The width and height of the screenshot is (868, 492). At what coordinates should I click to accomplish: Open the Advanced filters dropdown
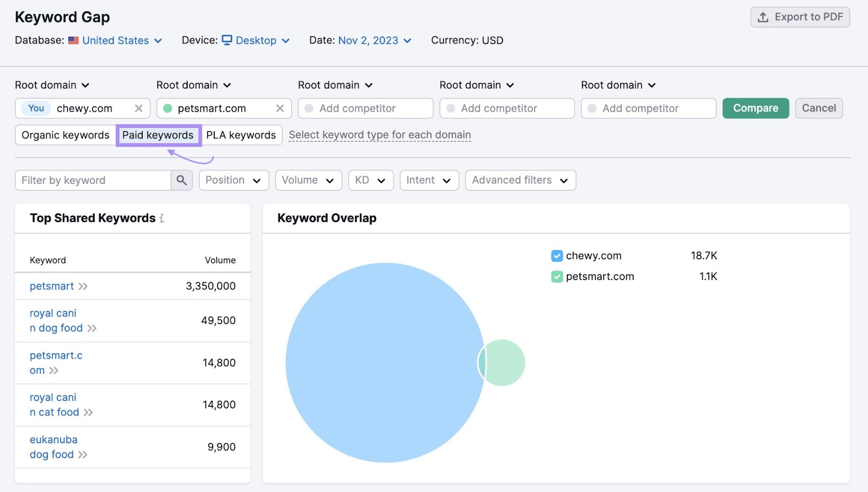(520, 180)
